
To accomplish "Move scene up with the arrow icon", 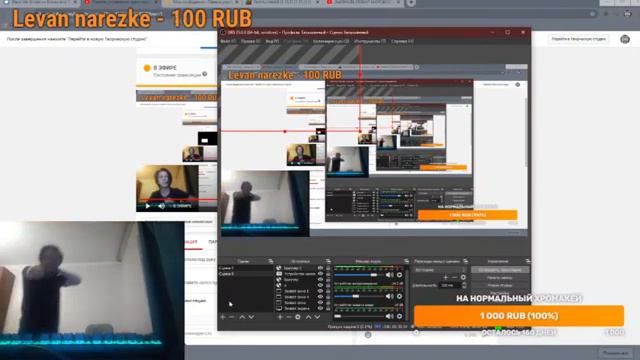I will (x=242, y=317).
